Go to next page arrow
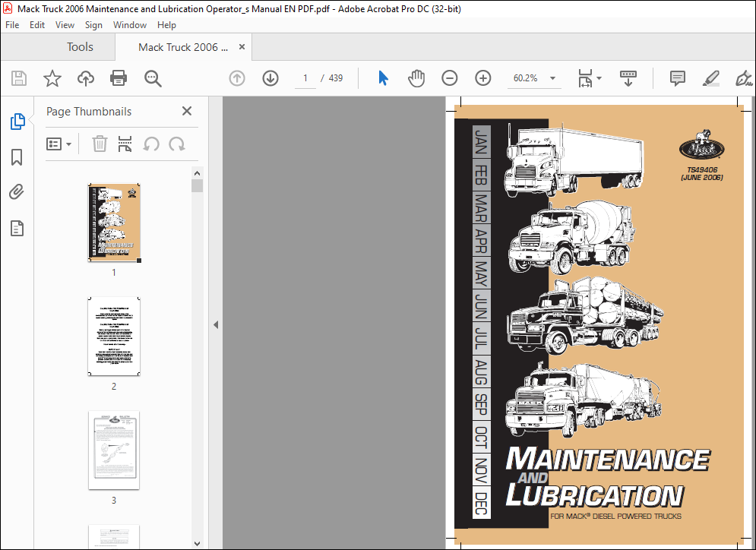The width and height of the screenshot is (756, 550). (x=270, y=78)
